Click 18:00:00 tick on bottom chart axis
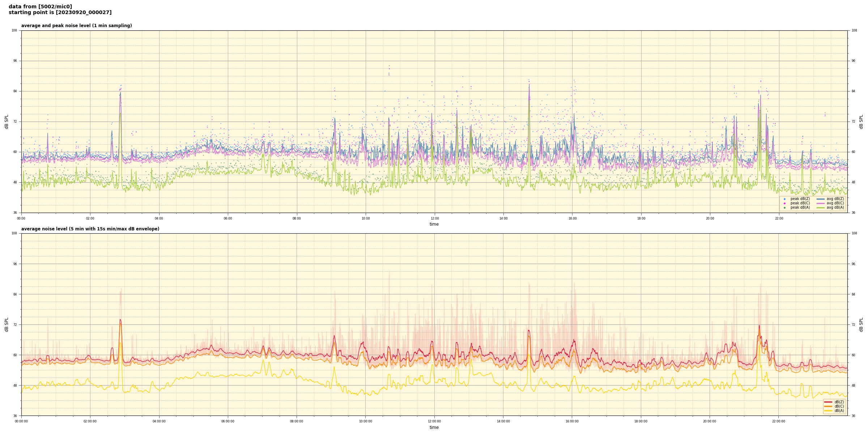The height and width of the screenshot is (434, 868). [641, 421]
